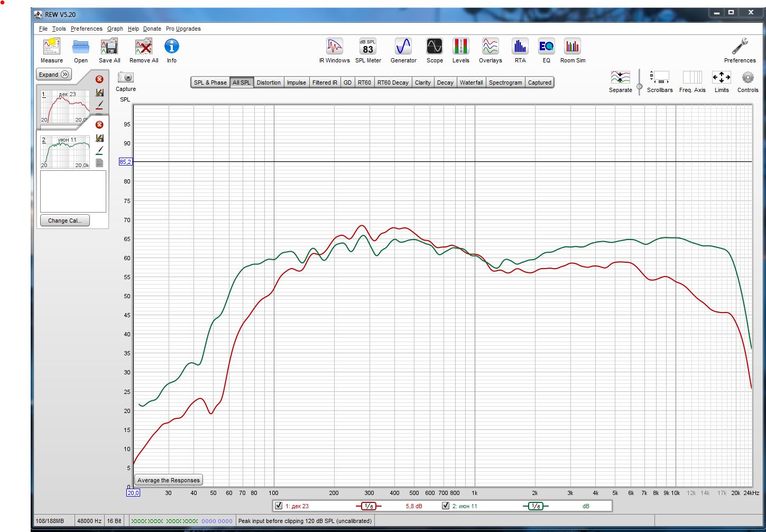Open IR Windows settings
The width and height of the screenshot is (766, 532).
[334, 47]
